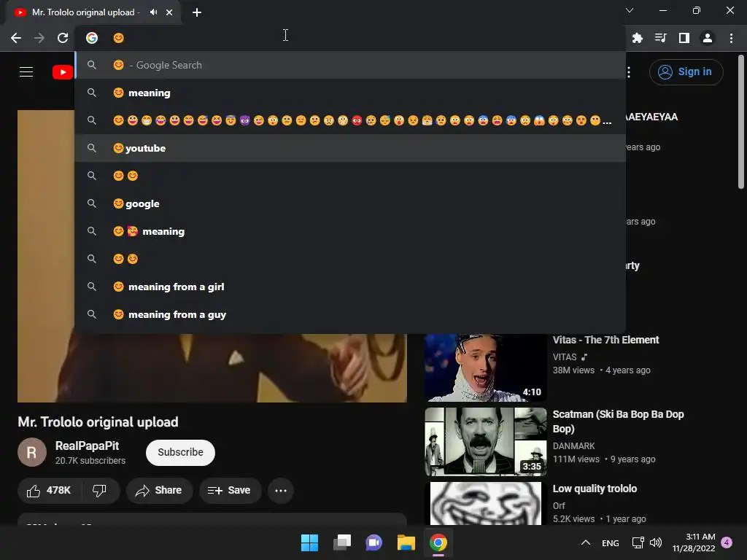Select the emoji Google Search suggestion

coord(350,65)
